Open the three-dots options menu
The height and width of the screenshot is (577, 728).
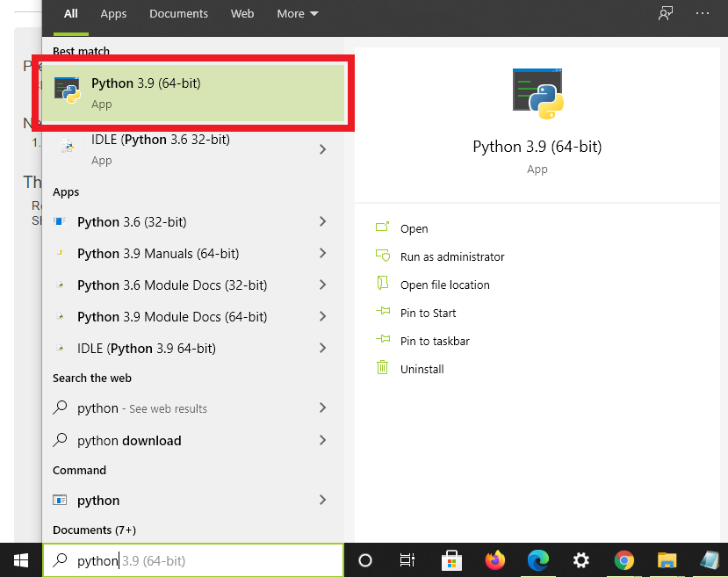click(x=703, y=13)
